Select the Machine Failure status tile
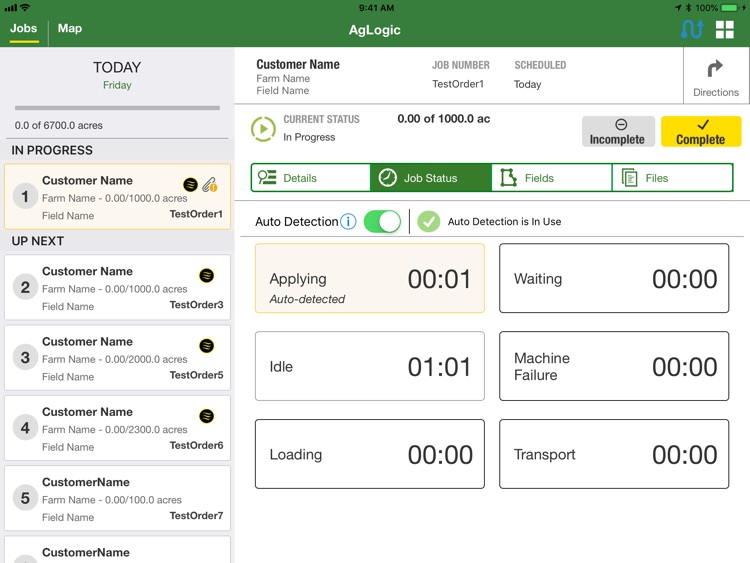This screenshot has width=750, height=563. click(614, 366)
